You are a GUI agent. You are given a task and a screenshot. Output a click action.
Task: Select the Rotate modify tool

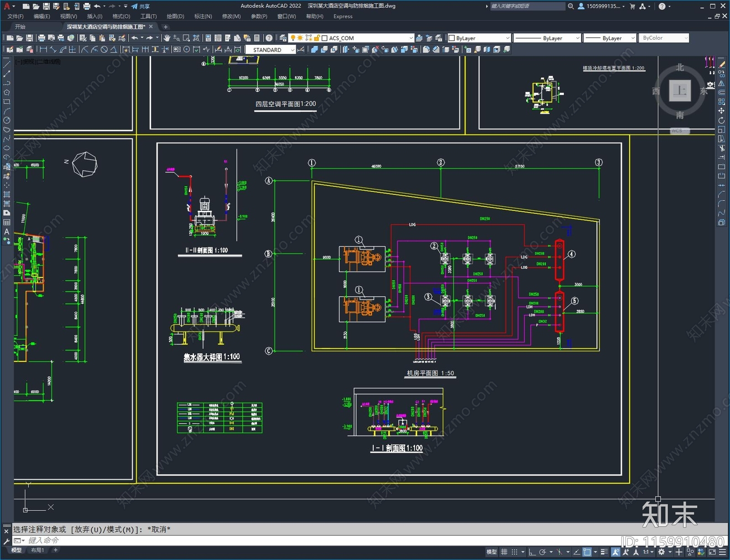(x=721, y=120)
